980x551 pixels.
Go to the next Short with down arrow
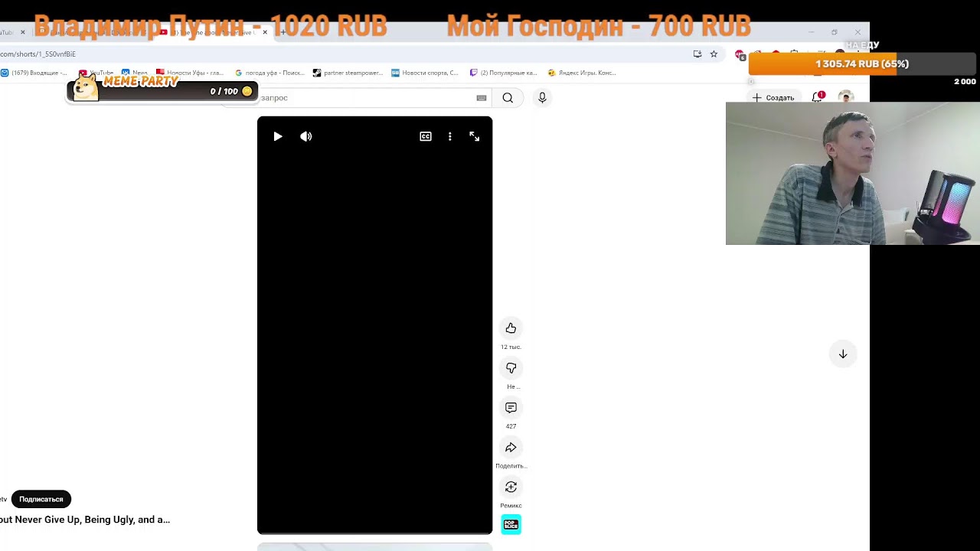pos(843,354)
